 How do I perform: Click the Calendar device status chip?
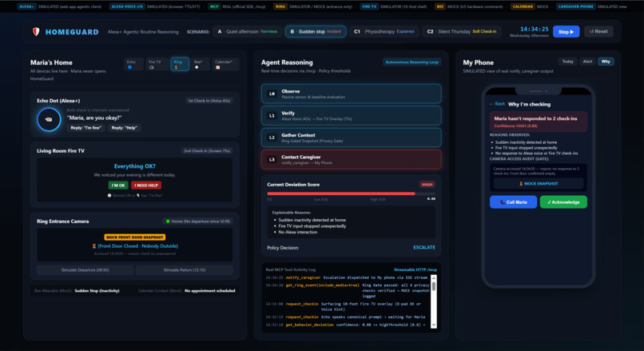(225, 64)
